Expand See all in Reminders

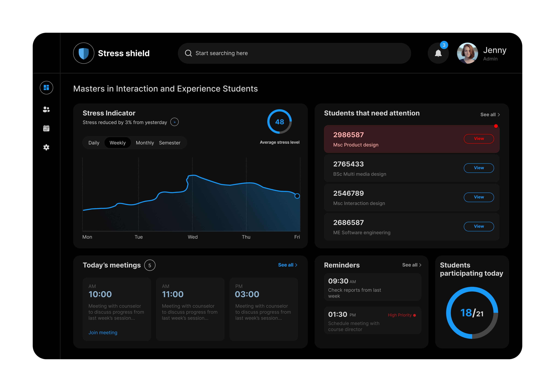coord(412,265)
